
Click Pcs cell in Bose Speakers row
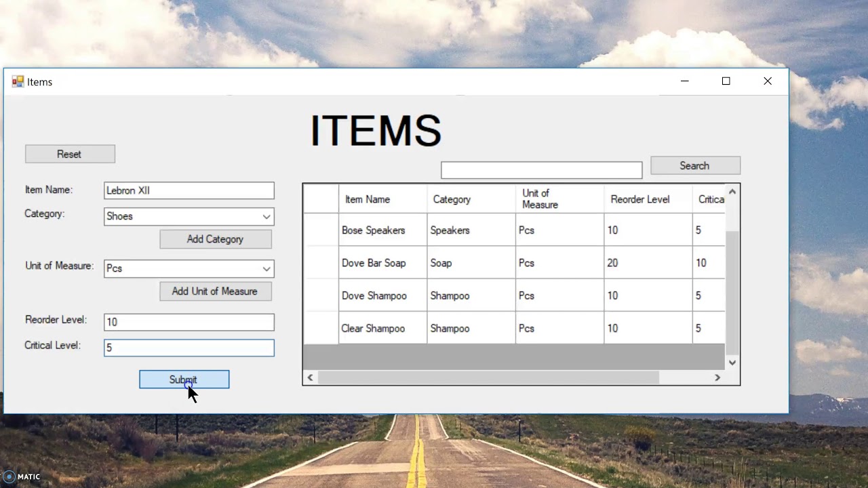[x=559, y=230]
